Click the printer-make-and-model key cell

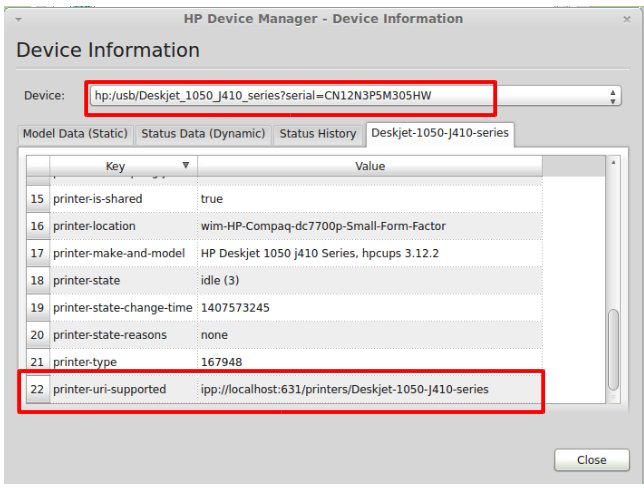point(124,253)
